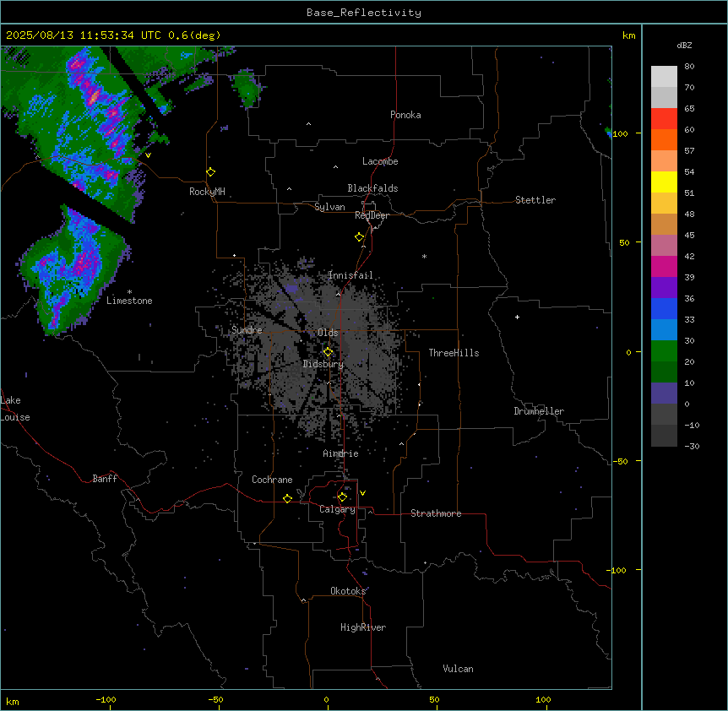Click the -50 tick on the right axis

point(620,461)
